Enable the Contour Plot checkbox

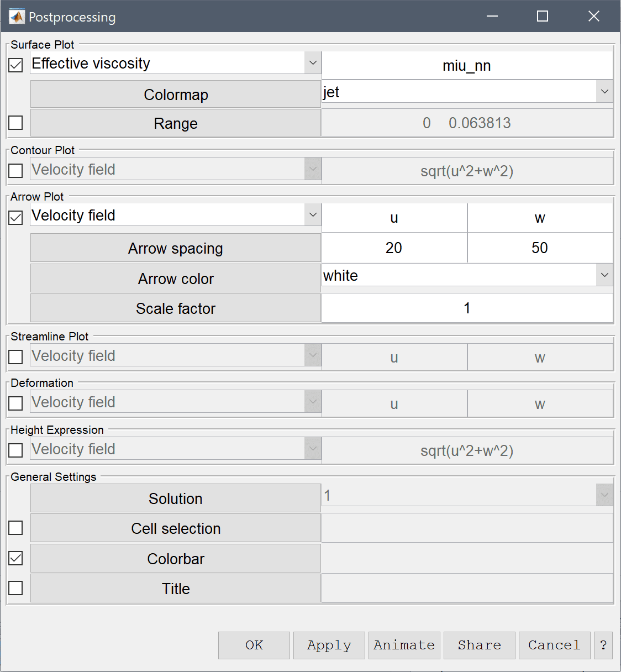tap(15, 171)
